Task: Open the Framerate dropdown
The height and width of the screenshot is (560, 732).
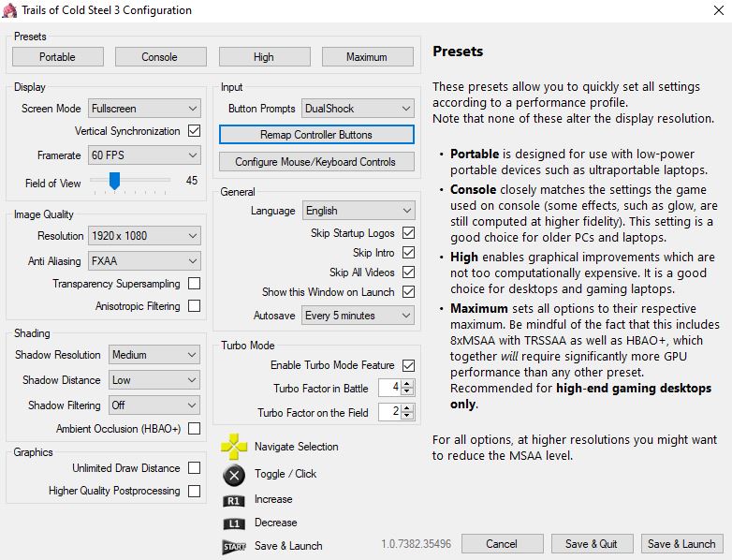Action: [x=145, y=155]
